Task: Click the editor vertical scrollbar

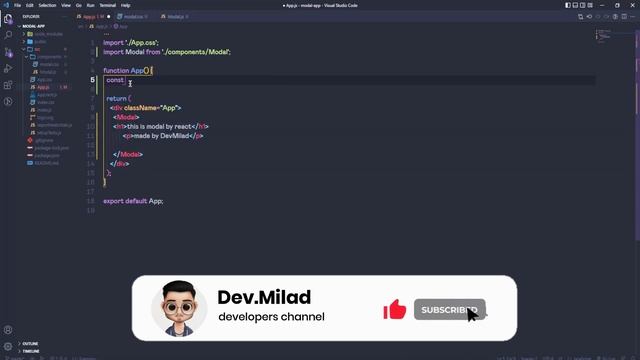Action: tap(637, 135)
